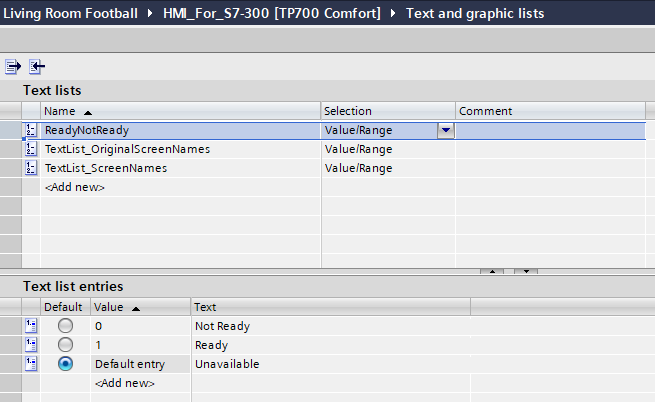Click the entry icon in the Unavailable row
This screenshot has height=402, width=655.
coord(31,364)
